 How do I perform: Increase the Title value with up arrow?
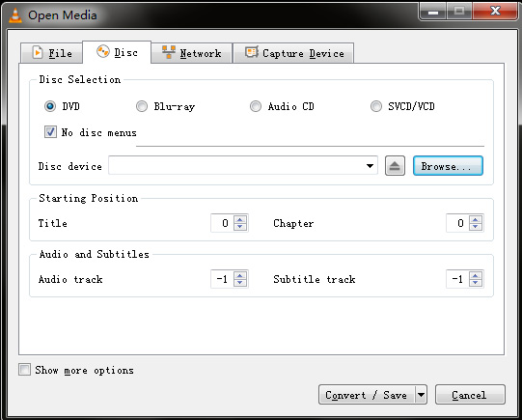[240, 219]
